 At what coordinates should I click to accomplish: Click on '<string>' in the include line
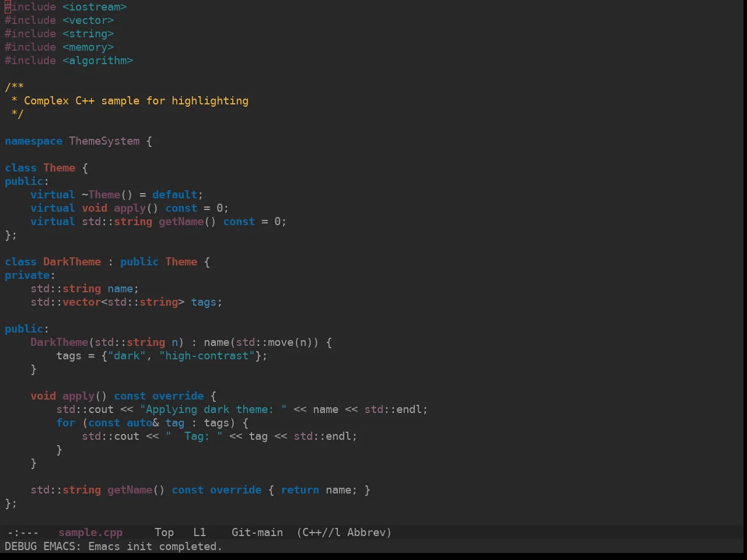tap(88, 34)
